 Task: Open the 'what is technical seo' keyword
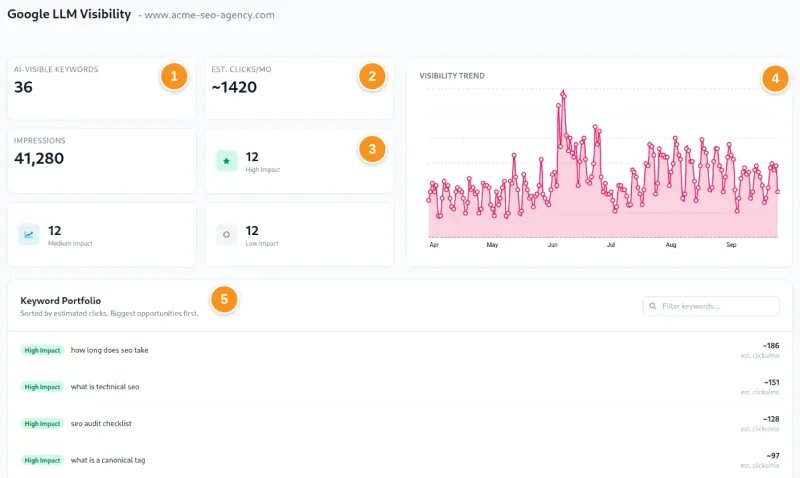tap(105, 387)
